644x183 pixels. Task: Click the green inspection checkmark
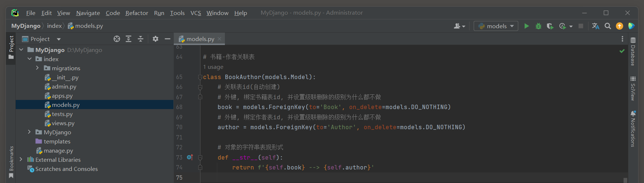click(622, 51)
